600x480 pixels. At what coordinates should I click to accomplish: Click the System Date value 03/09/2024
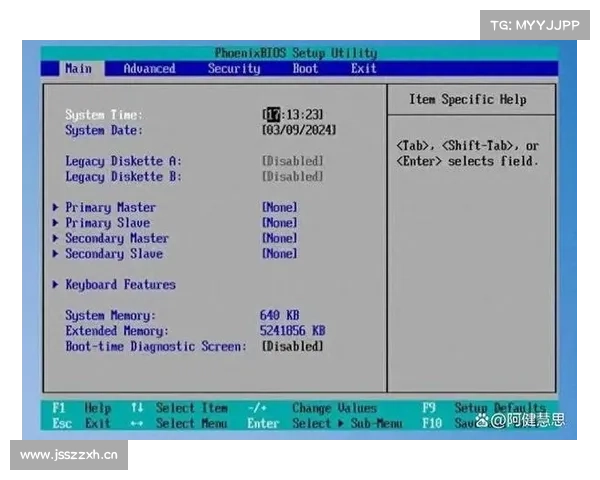(x=299, y=130)
